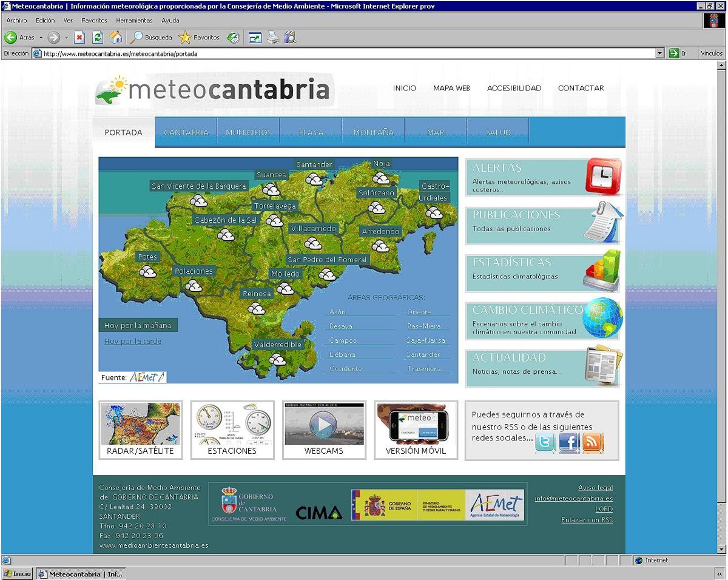
Task: Open the Herramientas menu
Action: click(134, 20)
